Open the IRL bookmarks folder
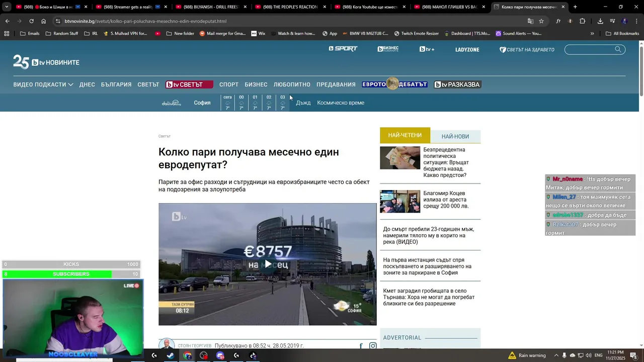 (x=91, y=34)
